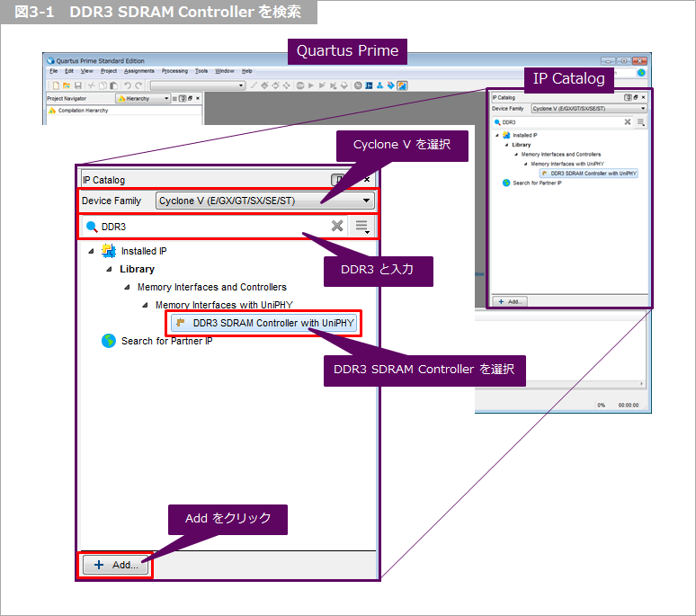The width and height of the screenshot is (696, 616).
Task: Click the Paste clipboard icon in toolbar
Action: pos(113,85)
